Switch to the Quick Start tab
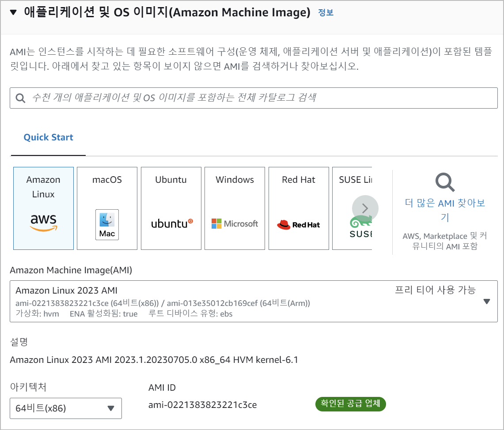 tap(48, 137)
